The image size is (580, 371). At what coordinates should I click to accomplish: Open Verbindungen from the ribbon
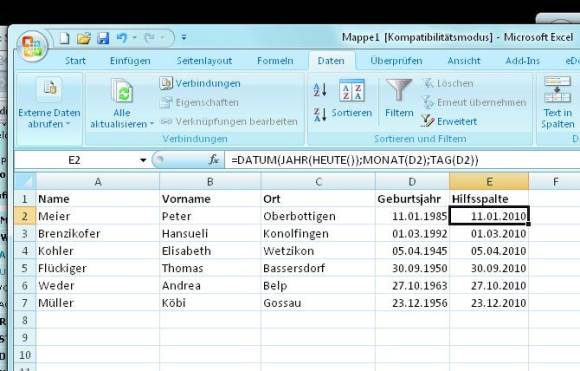click(200, 83)
